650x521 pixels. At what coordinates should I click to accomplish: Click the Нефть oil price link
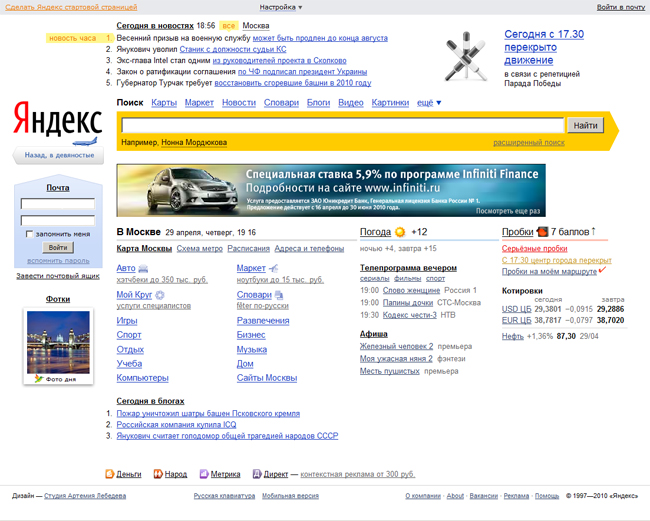click(513, 336)
